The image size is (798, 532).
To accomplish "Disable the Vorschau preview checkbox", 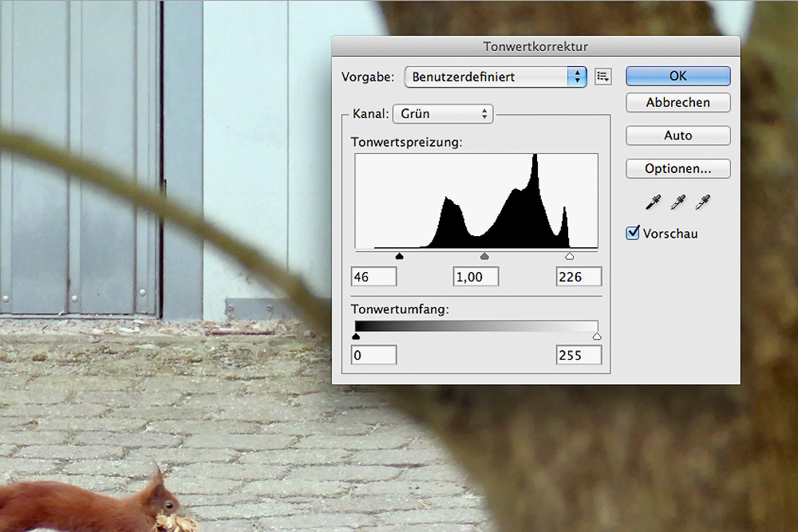I will coord(634,233).
